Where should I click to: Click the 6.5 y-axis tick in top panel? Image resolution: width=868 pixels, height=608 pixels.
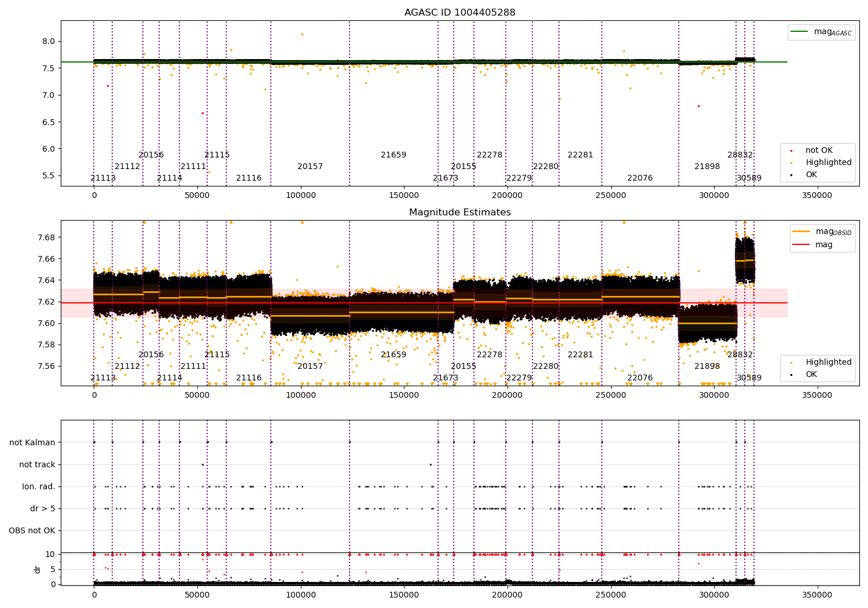click(49, 122)
